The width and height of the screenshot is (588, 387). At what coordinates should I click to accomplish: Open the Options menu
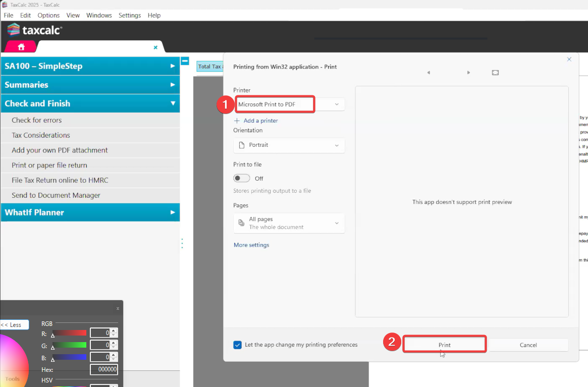(x=48, y=15)
